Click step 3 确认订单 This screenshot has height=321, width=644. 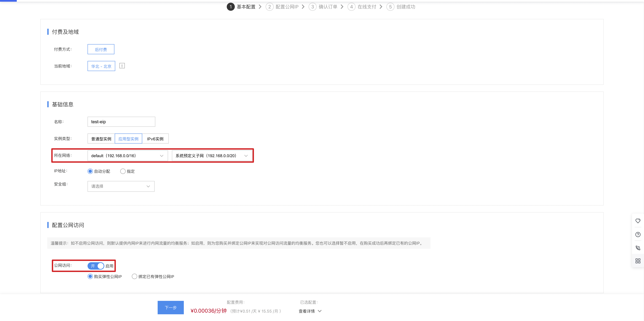pyautogui.click(x=323, y=7)
